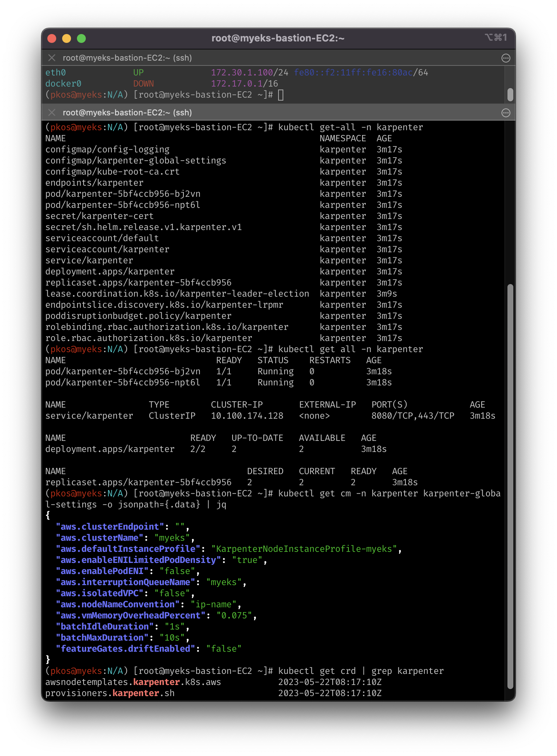Click the DOWN status for docker0
The image size is (557, 756).
coord(144,84)
